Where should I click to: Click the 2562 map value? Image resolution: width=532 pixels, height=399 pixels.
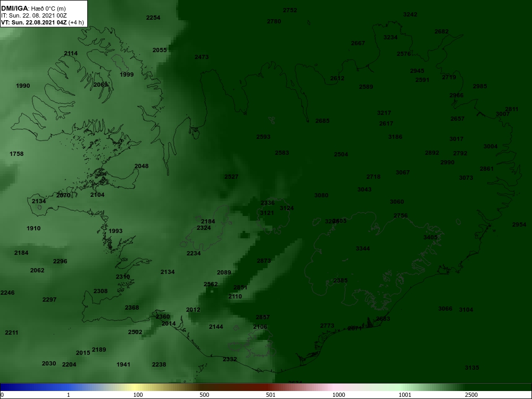click(211, 284)
